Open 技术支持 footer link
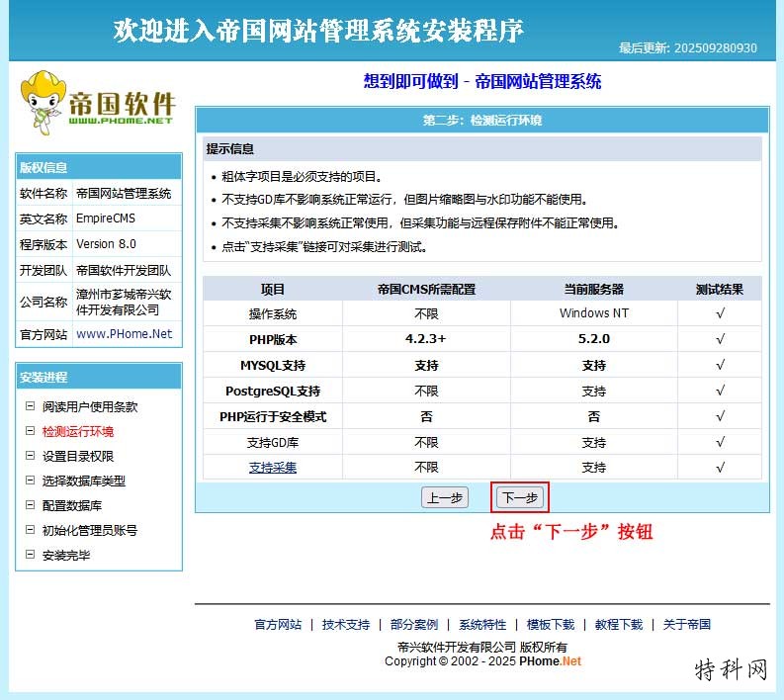This screenshot has height=700, width=784. pos(346,625)
